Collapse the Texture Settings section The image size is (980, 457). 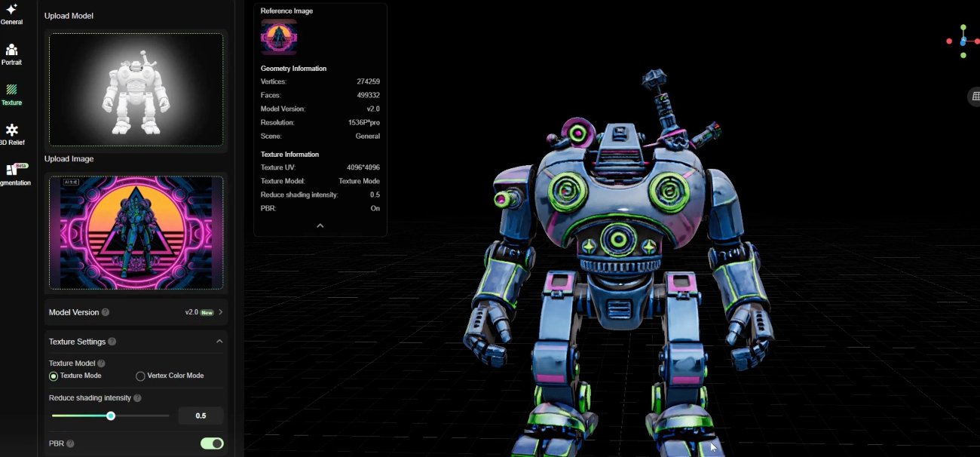(x=219, y=341)
